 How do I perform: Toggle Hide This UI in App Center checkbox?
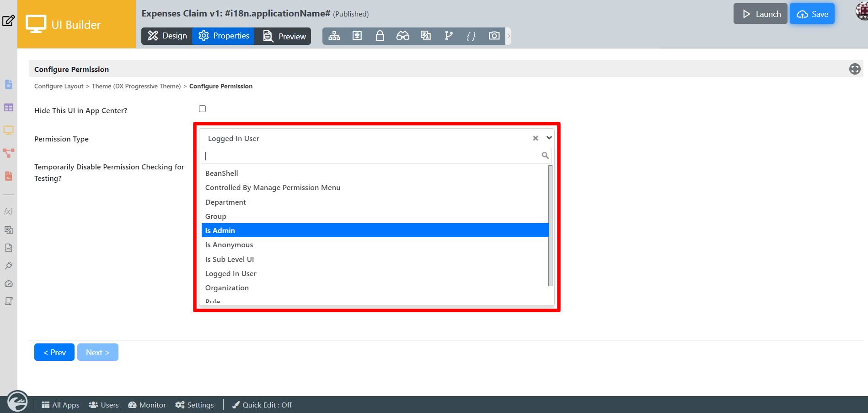202,109
